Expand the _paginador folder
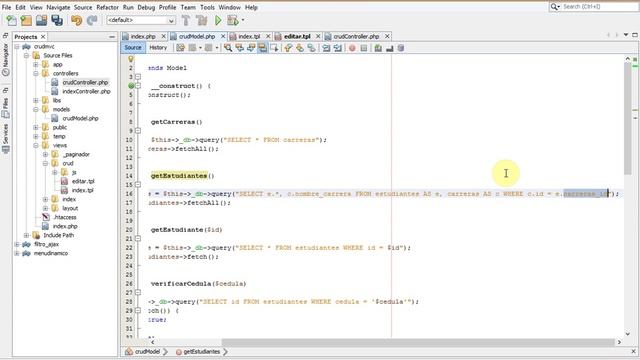 [45, 154]
